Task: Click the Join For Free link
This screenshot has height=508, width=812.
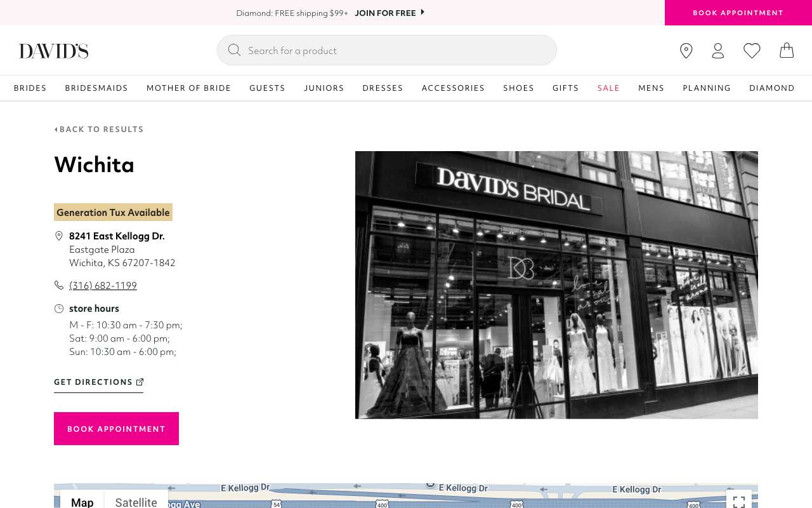Action: [x=385, y=13]
